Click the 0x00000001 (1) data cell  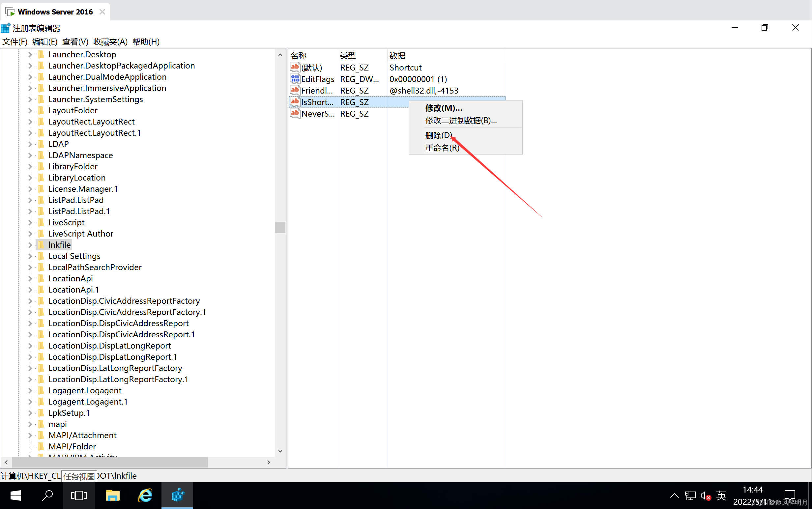coord(418,79)
